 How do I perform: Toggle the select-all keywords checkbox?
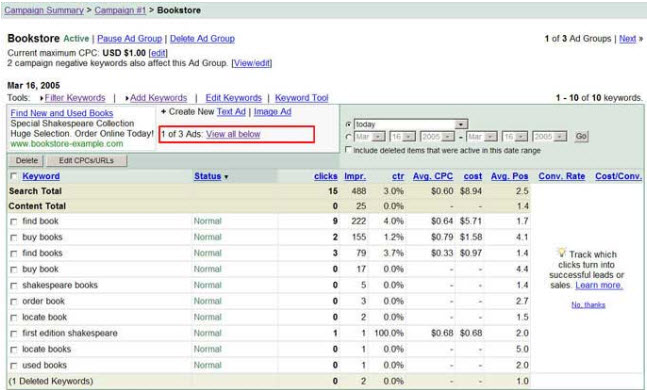tap(14, 176)
